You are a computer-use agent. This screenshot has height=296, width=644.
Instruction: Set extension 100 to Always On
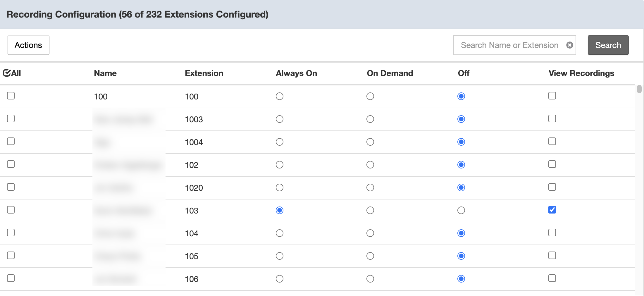280,96
